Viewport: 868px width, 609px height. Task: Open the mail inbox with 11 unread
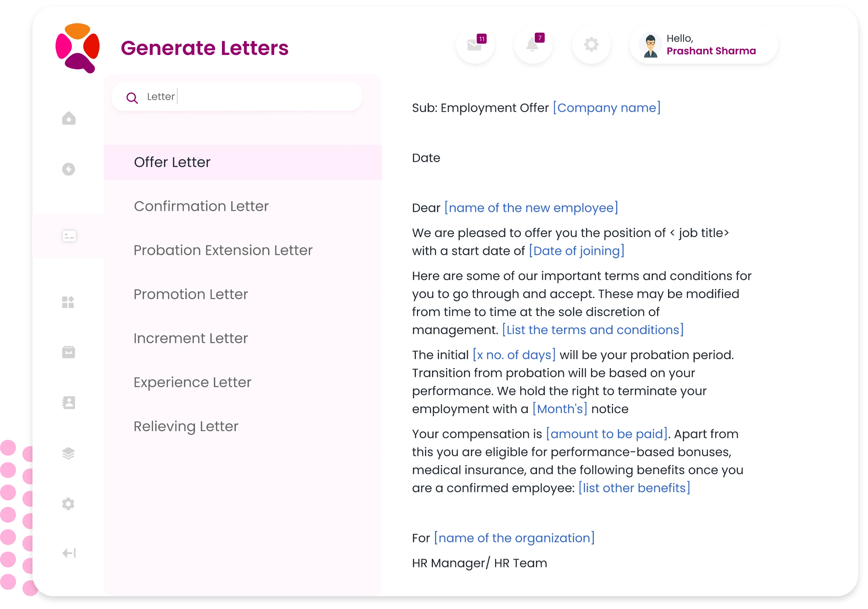[x=475, y=45]
